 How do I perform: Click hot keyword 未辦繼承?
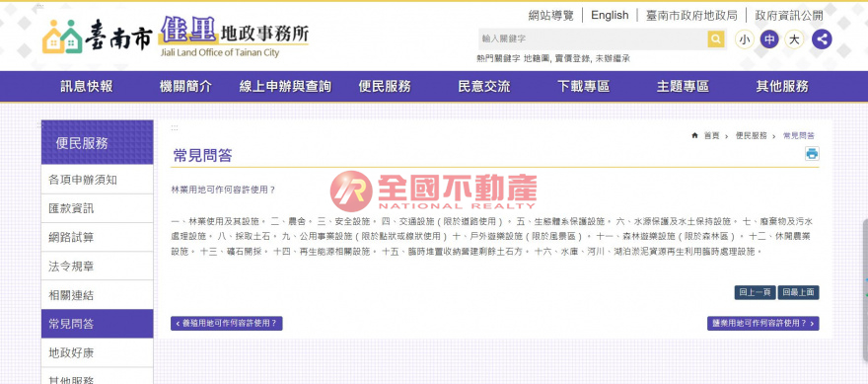coord(612,58)
